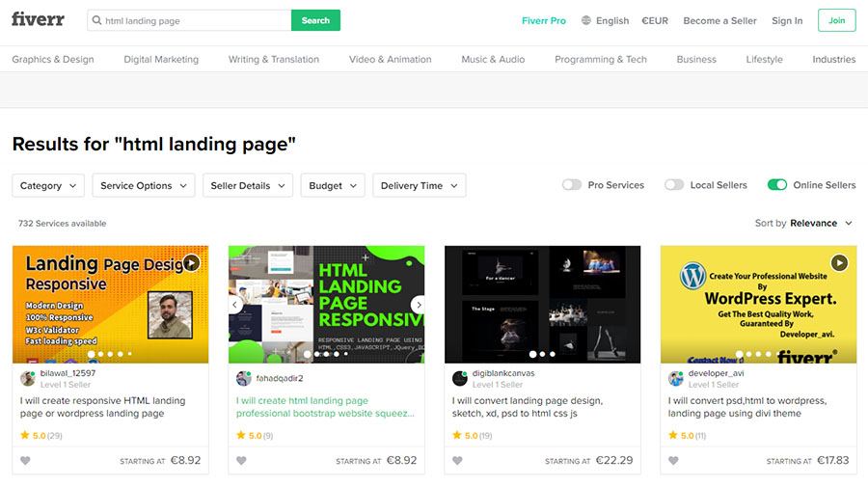Screen dimensions: 868x486
Task: Play the bilawal_12597 gig video
Action: tap(192, 262)
